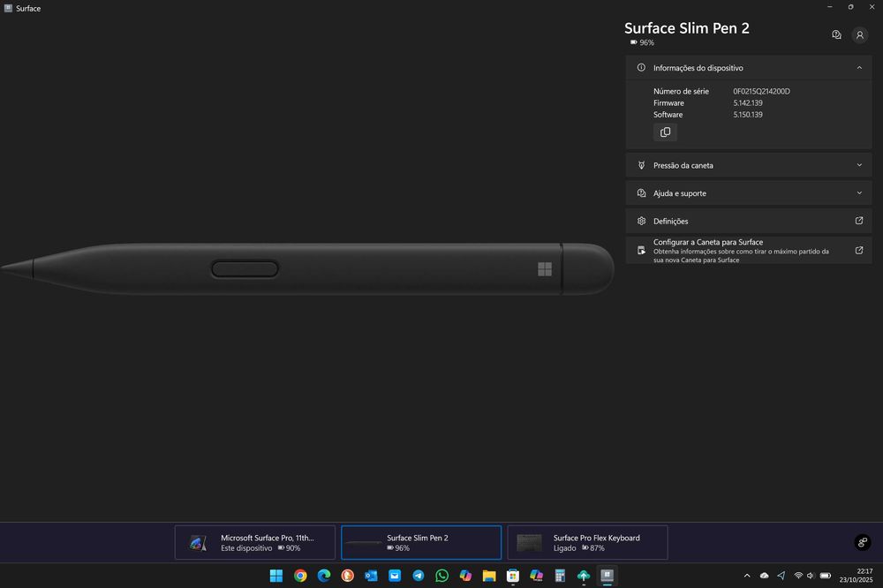The height and width of the screenshot is (588, 883).
Task: Click the Software version 5.150.139
Action: tap(748, 115)
